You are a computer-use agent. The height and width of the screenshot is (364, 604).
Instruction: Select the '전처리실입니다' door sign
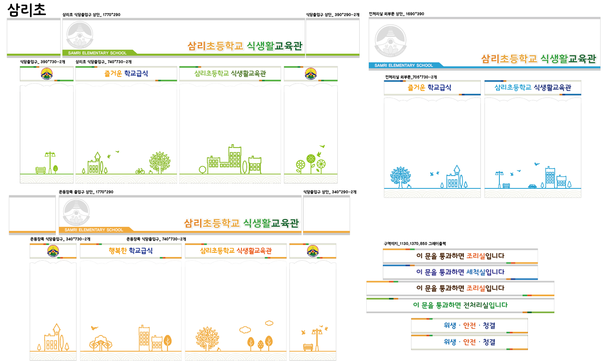point(460,305)
